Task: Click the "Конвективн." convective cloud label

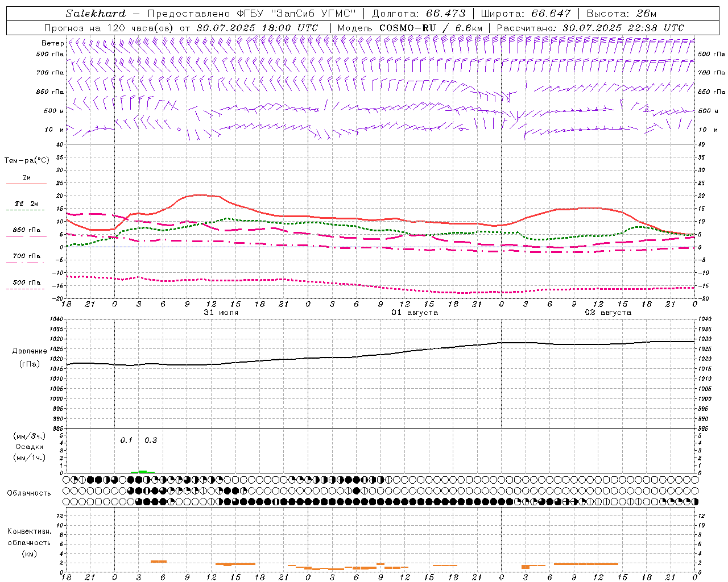Action: click(30, 531)
